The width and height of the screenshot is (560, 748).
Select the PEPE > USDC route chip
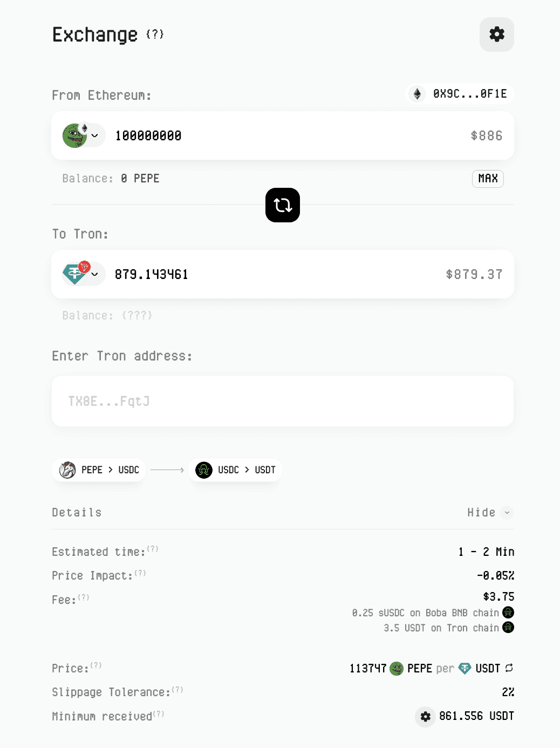click(98, 470)
